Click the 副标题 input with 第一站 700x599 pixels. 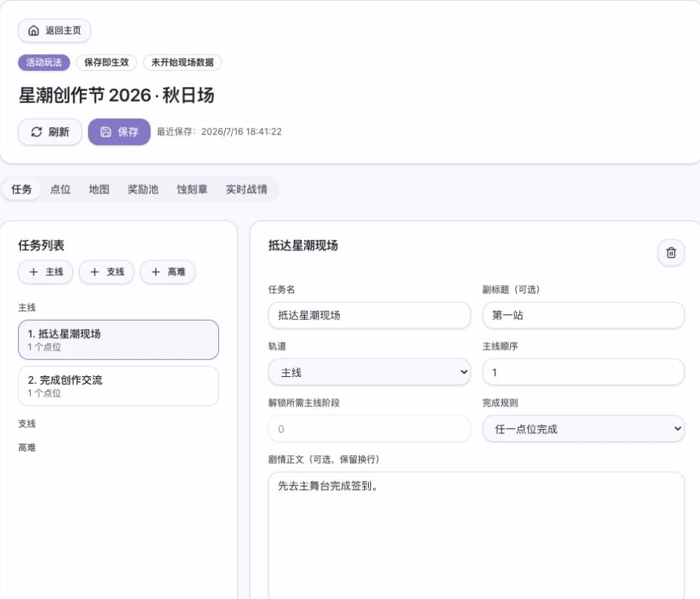pyautogui.click(x=583, y=315)
